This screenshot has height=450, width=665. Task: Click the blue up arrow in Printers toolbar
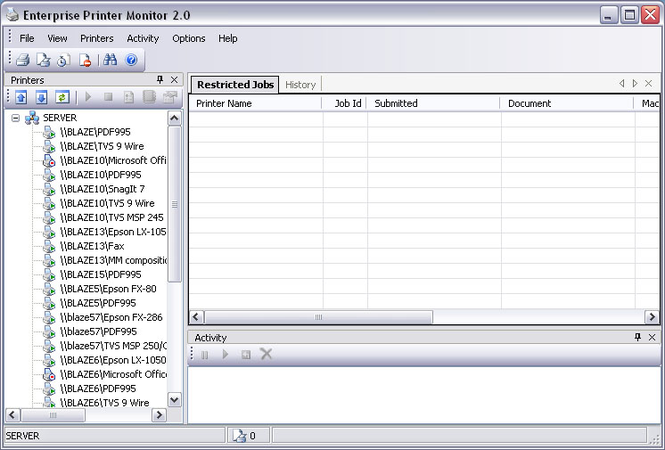click(x=21, y=97)
